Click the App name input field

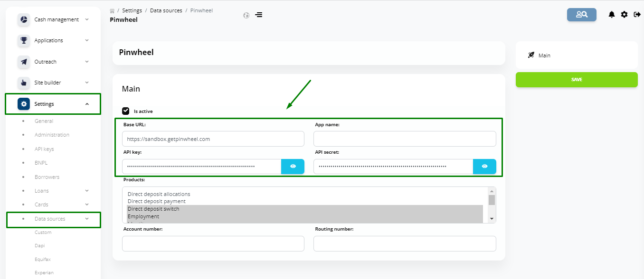pyautogui.click(x=405, y=139)
